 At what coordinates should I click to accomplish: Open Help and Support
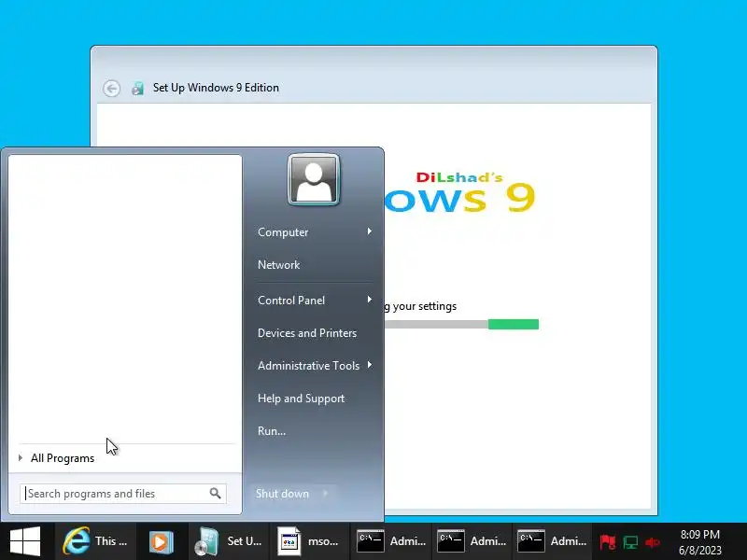[301, 399]
